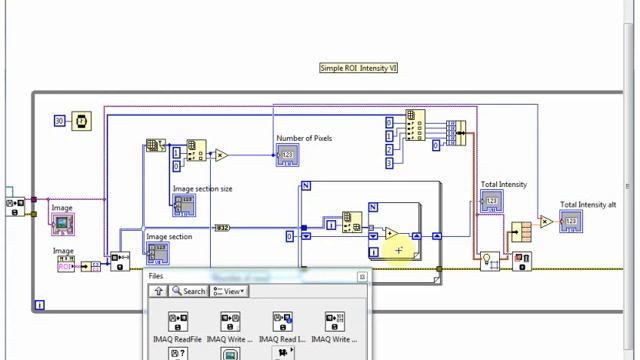The image size is (640, 360).
Task: Open the View dropdown in Files palette
Action: pos(229,291)
